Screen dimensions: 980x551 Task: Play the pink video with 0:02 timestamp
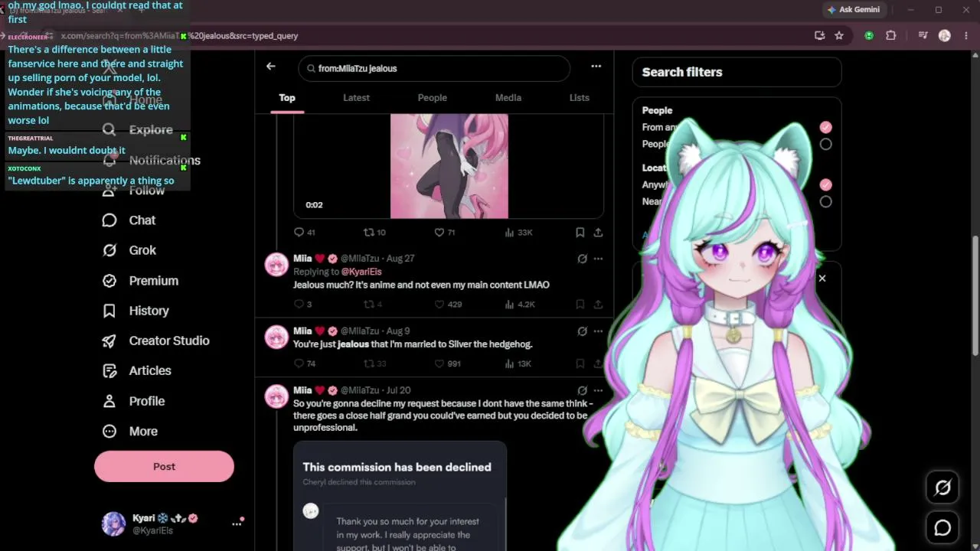pyautogui.click(x=449, y=166)
